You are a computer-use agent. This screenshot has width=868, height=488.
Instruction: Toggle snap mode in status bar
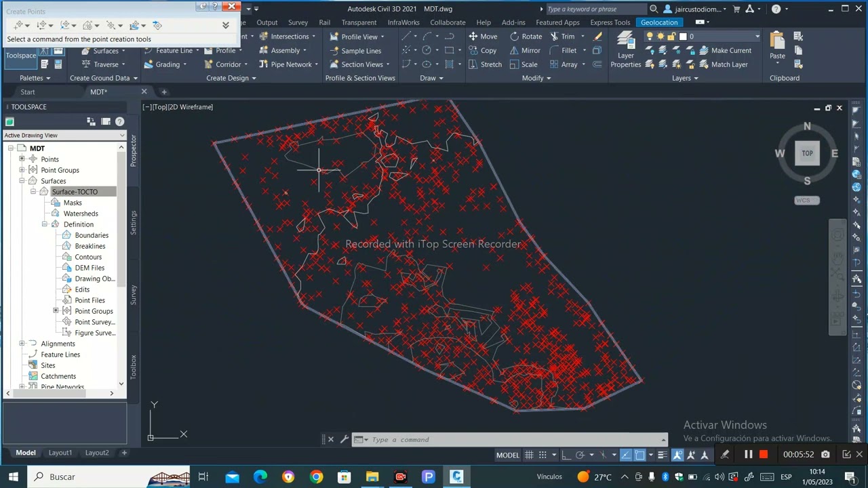pos(542,455)
